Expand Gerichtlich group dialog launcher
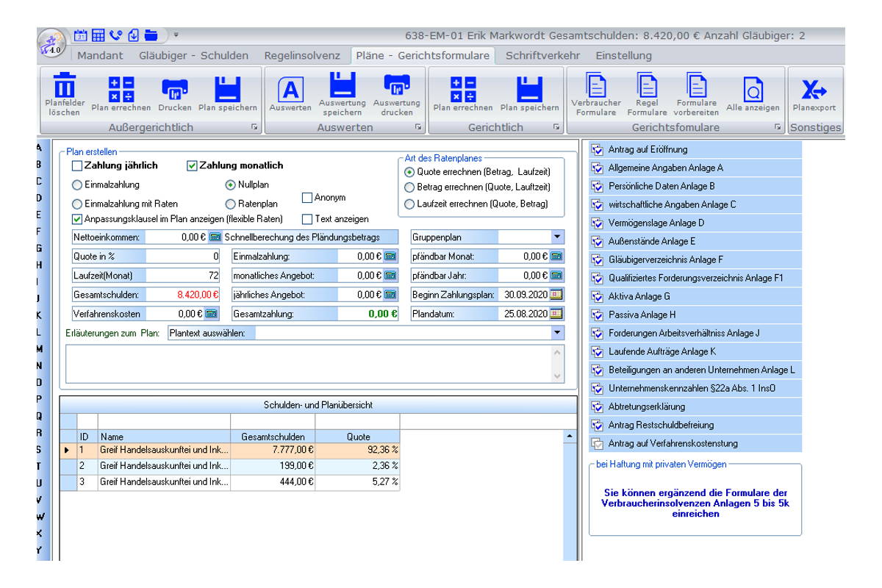The height and width of the screenshot is (588, 882). coord(556,127)
